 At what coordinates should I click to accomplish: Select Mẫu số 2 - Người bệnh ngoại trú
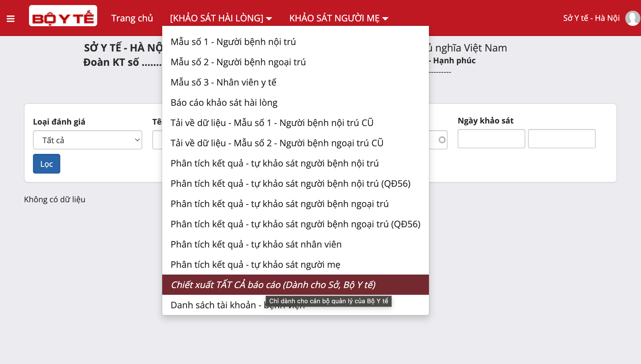coord(238,62)
